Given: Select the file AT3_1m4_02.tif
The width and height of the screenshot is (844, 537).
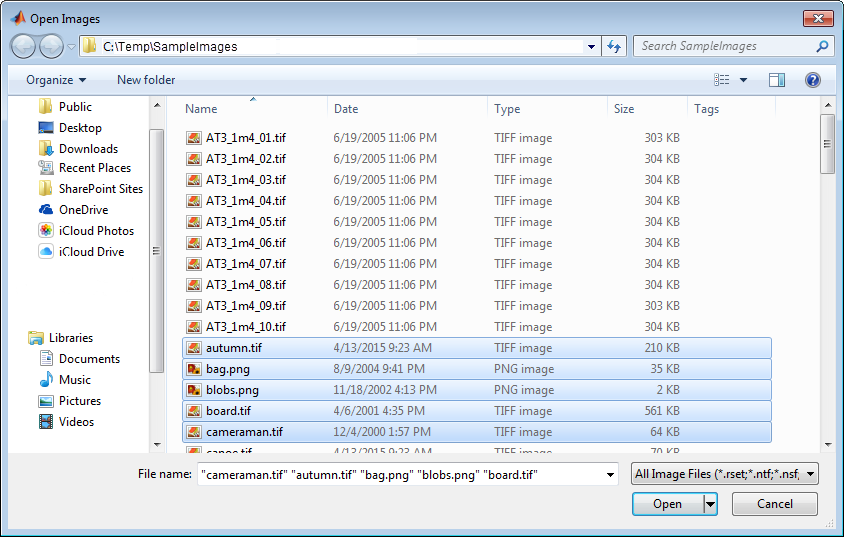Looking at the screenshot, I should point(246,159).
